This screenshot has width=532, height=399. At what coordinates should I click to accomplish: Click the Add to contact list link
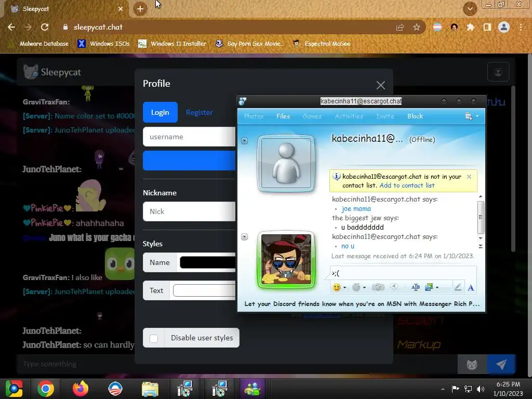(407, 185)
